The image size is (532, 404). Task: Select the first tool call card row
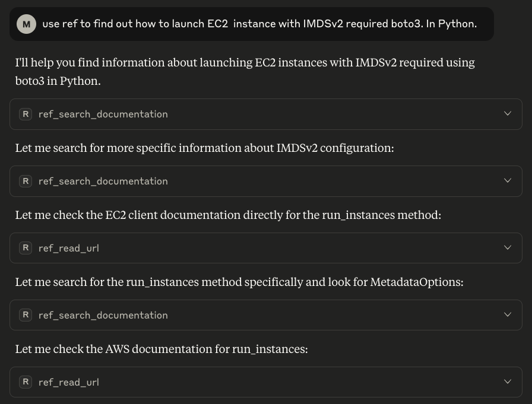tap(265, 113)
